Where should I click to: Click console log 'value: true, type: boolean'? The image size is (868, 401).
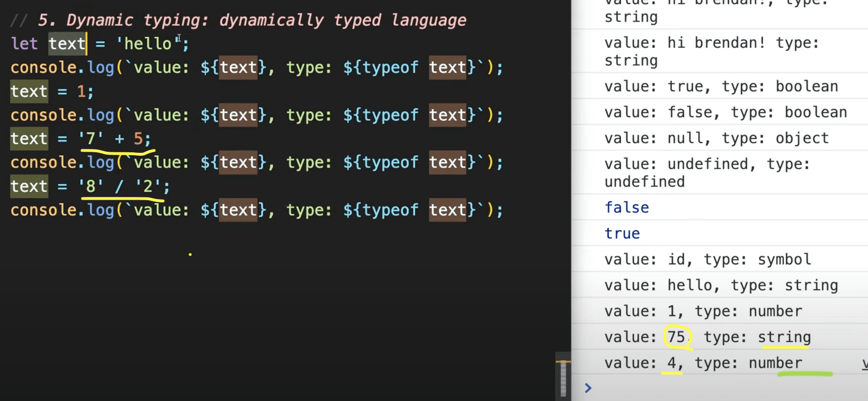click(x=721, y=87)
